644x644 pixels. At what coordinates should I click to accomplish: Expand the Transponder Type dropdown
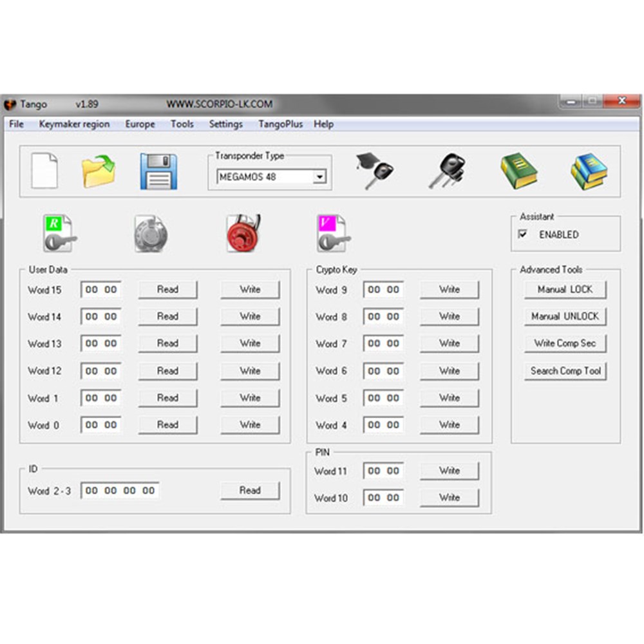pos(319,177)
